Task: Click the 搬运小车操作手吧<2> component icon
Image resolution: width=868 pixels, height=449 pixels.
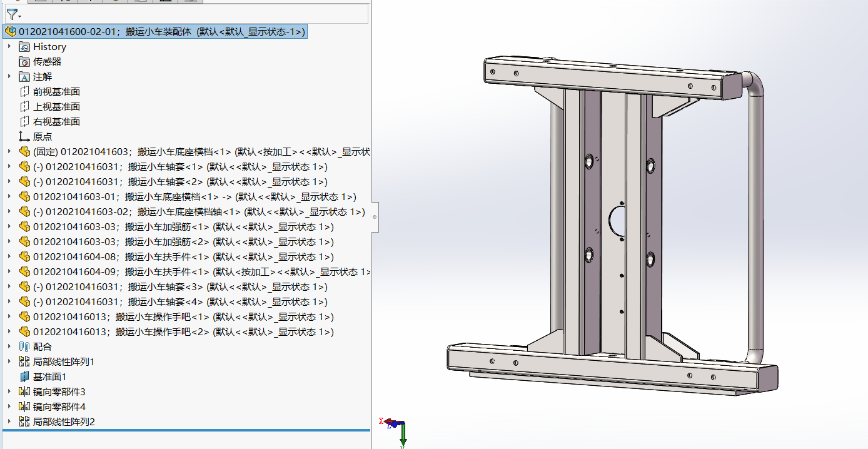Action: 24,332
